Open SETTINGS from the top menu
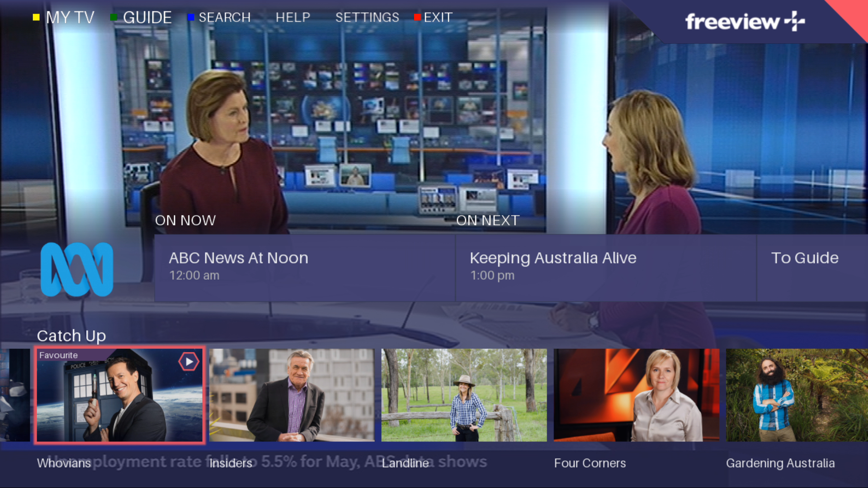 367,18
